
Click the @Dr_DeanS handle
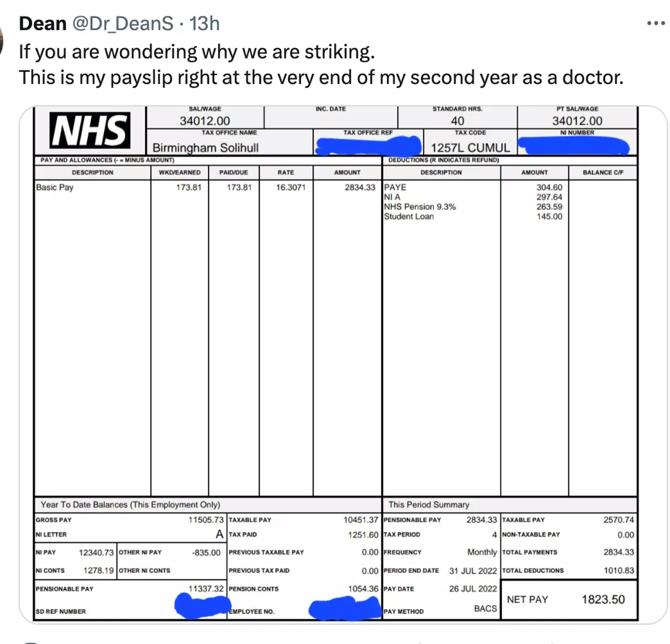(123, 23)
